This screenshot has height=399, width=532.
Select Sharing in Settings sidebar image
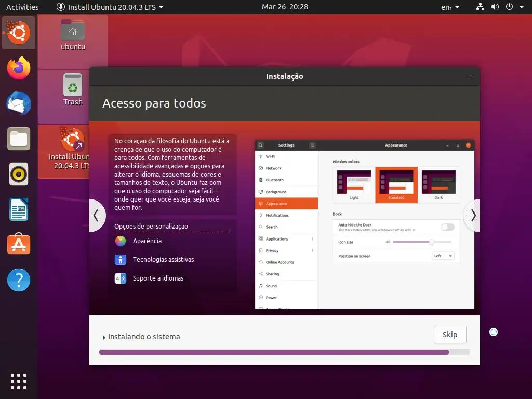[286, 274]
